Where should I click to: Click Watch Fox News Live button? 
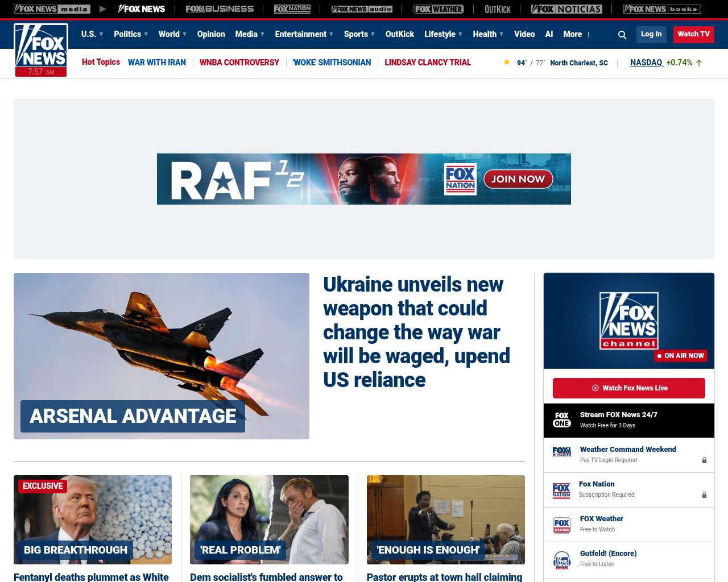629,388
